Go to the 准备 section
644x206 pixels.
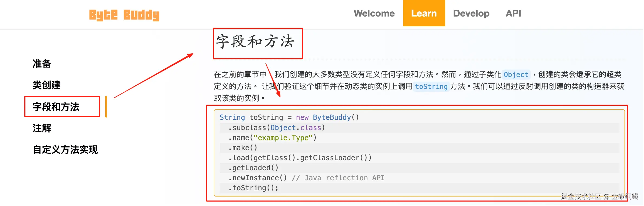pyautogui.click(x=42, y=64)
